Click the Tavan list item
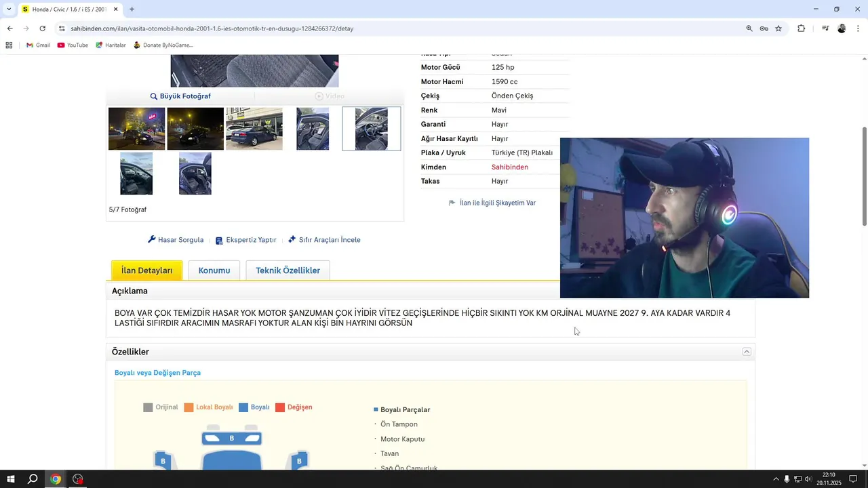 tap(389, 453)
